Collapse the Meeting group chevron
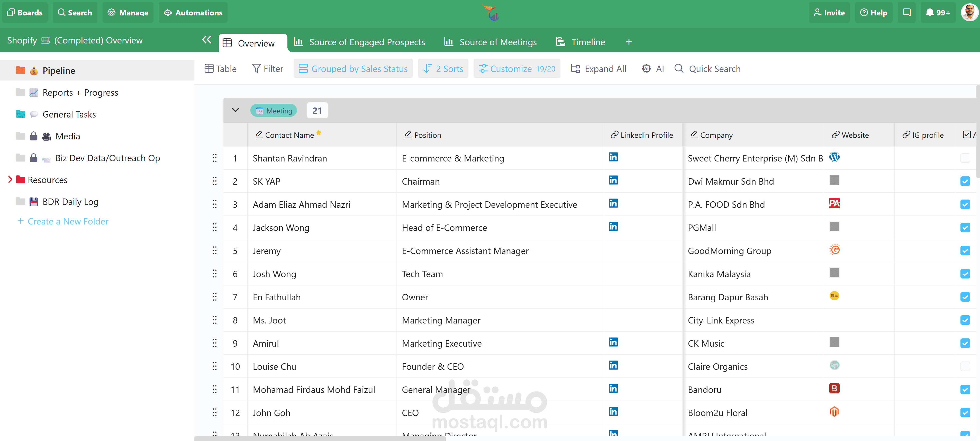This screenshot has width=980, height=441. click(x=235, y=110)
